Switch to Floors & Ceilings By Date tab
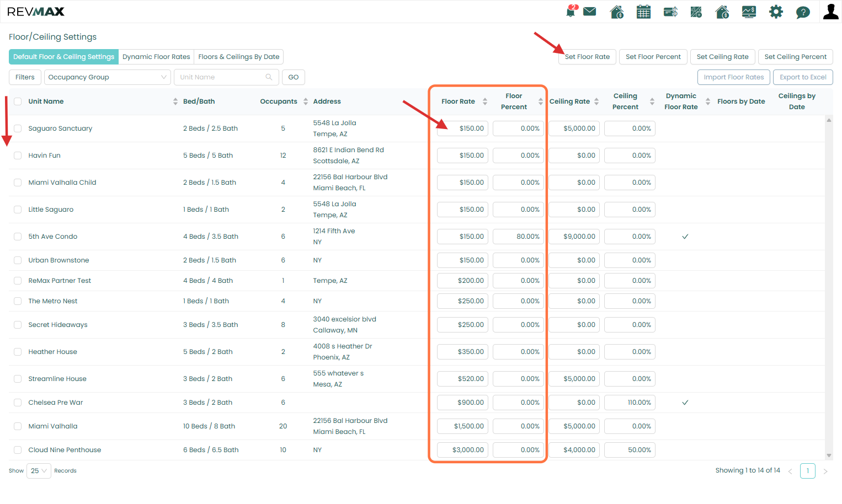 (239, 57)
